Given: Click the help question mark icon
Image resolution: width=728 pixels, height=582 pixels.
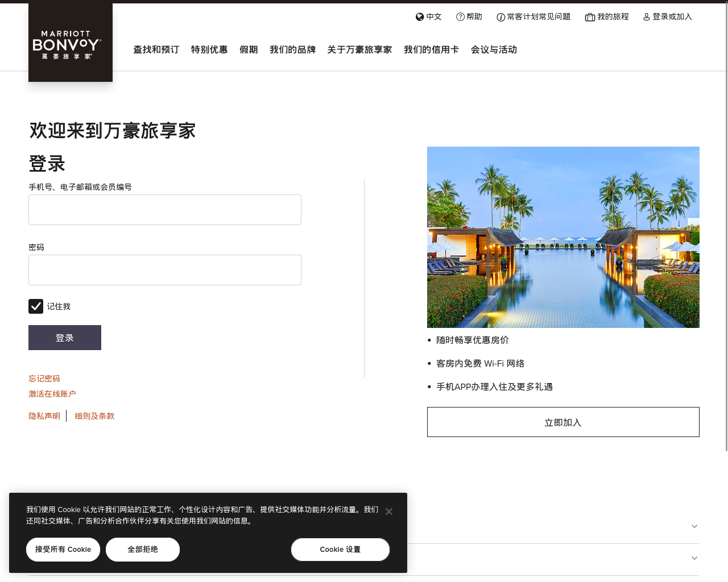Looking at the screenshot, I should (x=460, y=17).
